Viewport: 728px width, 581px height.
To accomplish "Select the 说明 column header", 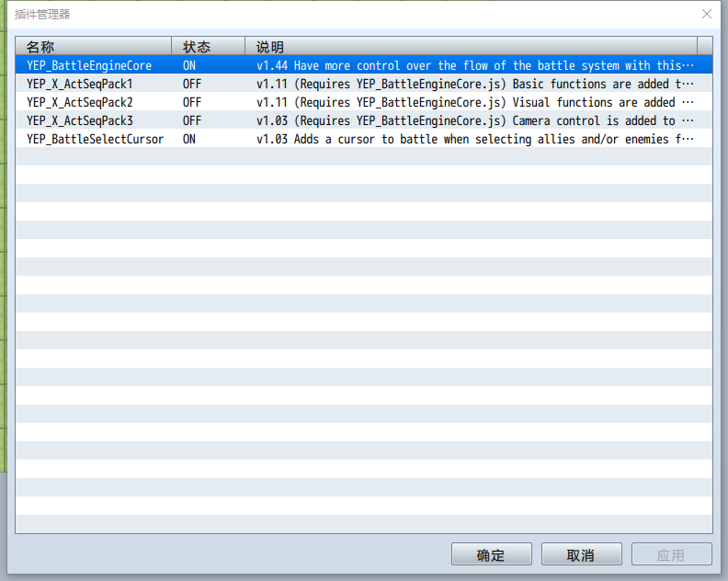I will (471, 47).
